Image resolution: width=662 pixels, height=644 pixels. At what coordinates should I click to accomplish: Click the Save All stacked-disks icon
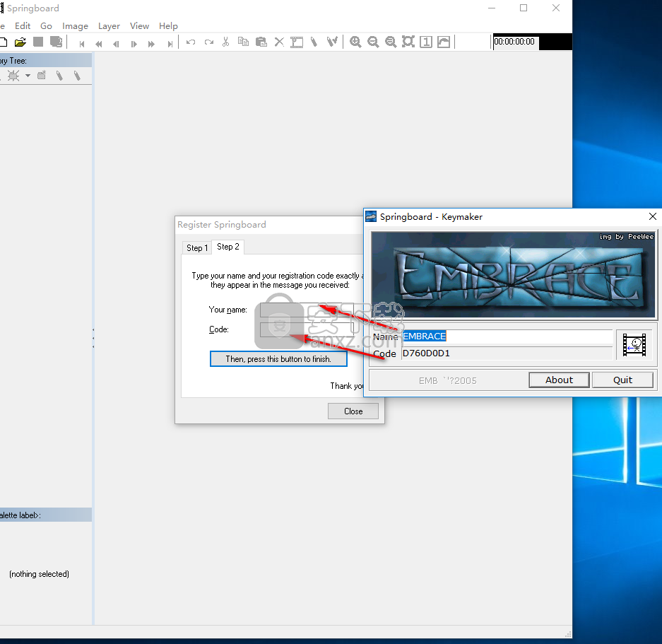point(56,42)
